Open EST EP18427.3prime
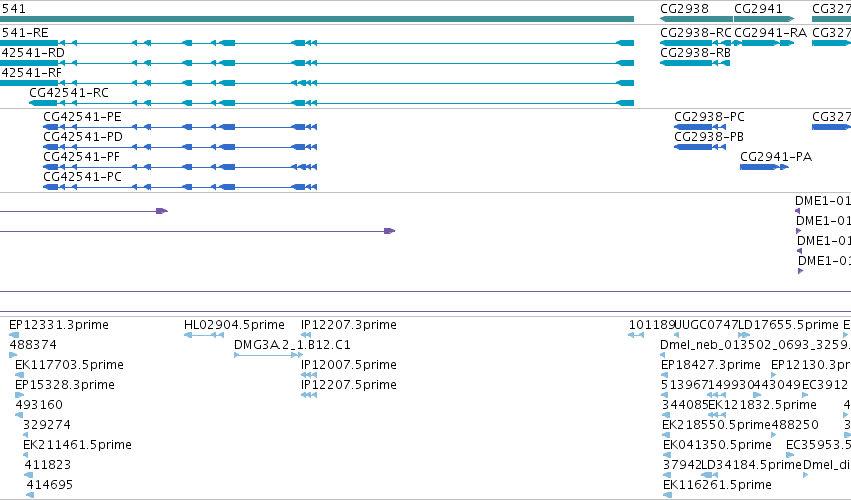 711,365
